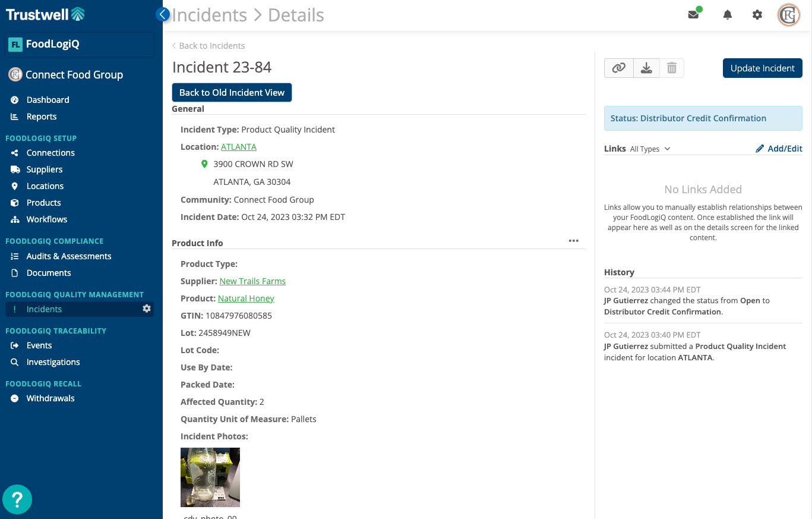Open the incident photo thumbnail
Image resolution: width=812 pixels, height=519 pixels.
(210, 477)
